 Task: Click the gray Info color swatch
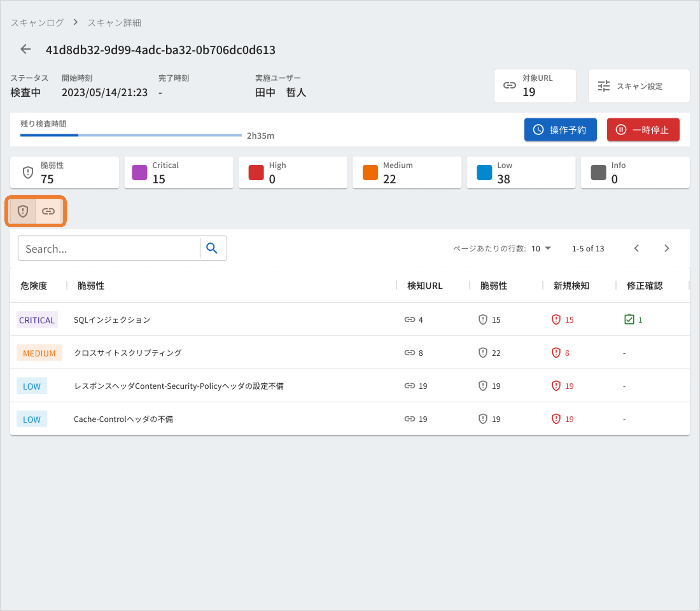click(x=598, y=173)
